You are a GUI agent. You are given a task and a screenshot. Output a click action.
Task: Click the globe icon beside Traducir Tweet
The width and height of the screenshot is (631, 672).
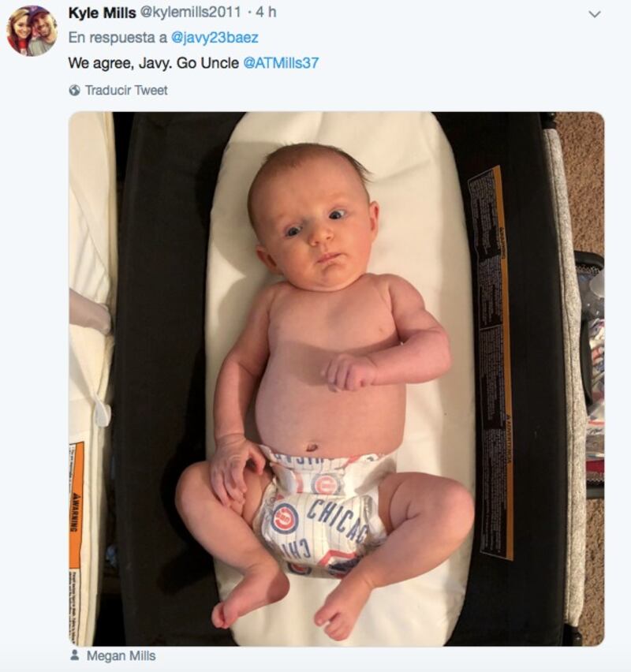point(75,90)
